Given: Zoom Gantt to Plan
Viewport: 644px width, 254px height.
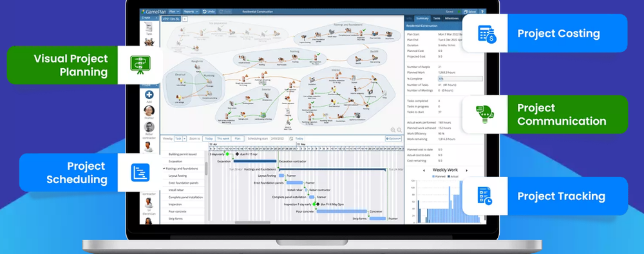Looking at the screenshot, I should click(x=238, y=139).
